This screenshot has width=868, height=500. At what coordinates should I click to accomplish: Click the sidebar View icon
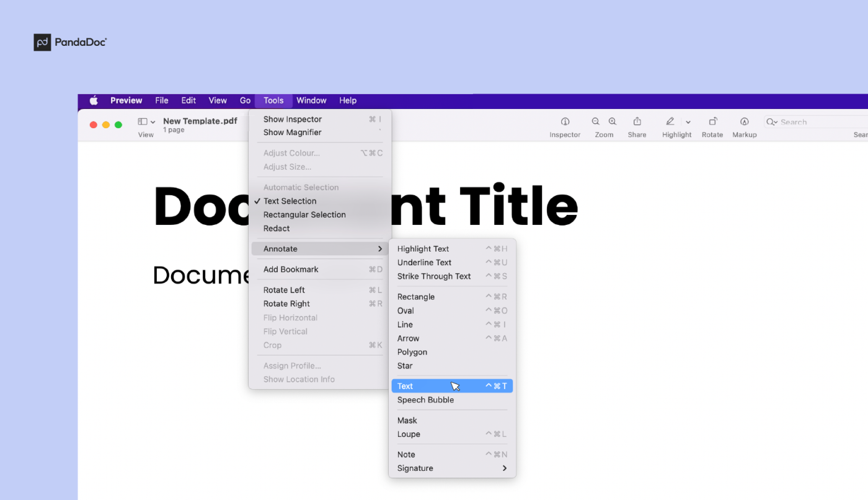pyautogui.click(x=143, y=121)
